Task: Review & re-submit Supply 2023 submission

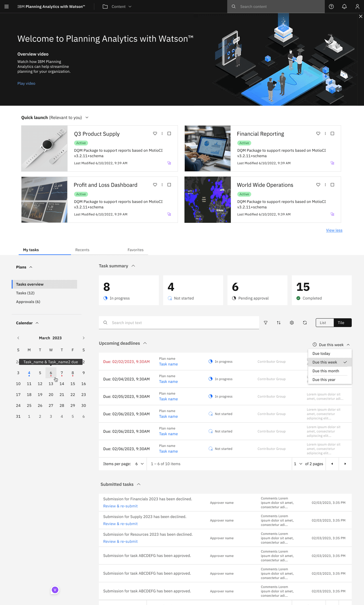Action: [120, 524]
